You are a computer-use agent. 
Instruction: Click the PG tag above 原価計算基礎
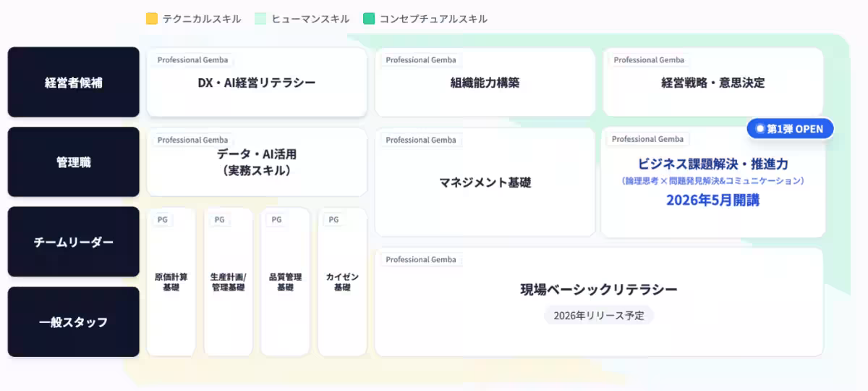(162, 219)
